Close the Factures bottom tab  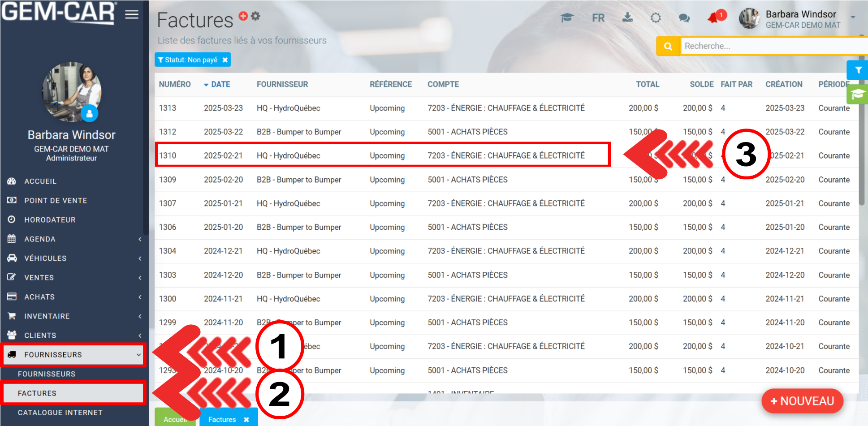246,420
